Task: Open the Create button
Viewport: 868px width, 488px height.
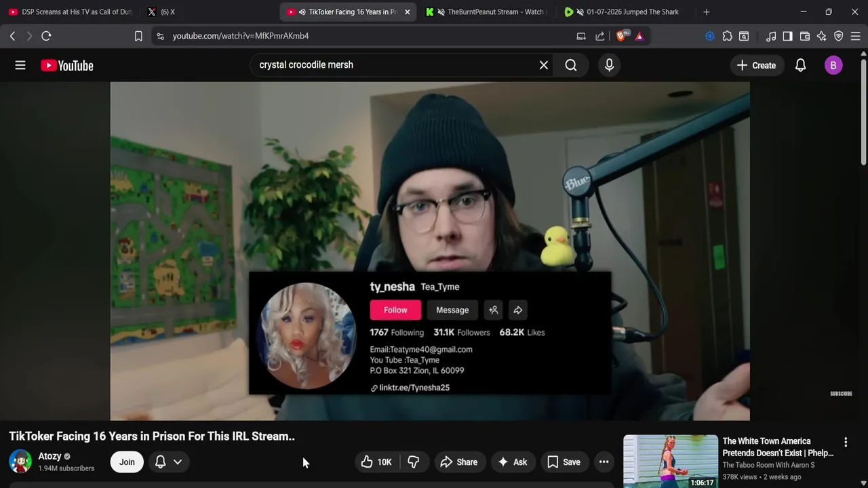Action: 756,65
